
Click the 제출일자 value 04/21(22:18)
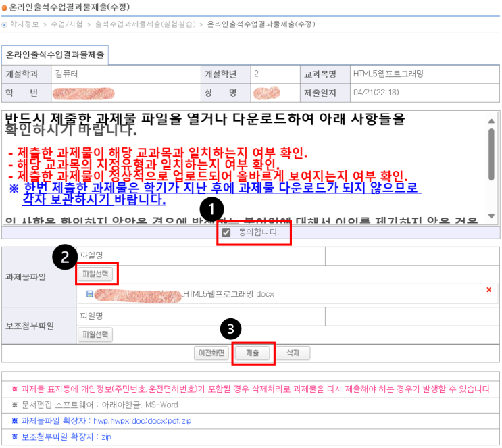tap(376, 93)
